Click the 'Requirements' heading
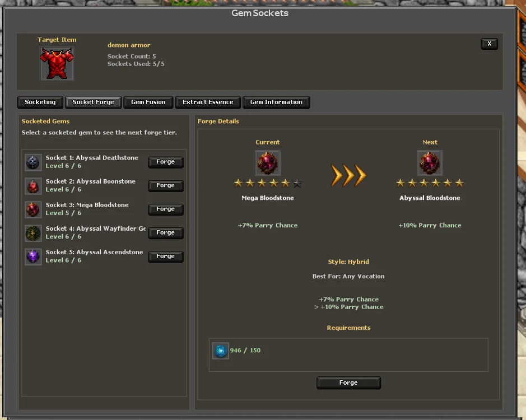Image resolution: width=526 pixels, height=420 pixels. pos(348,328)
